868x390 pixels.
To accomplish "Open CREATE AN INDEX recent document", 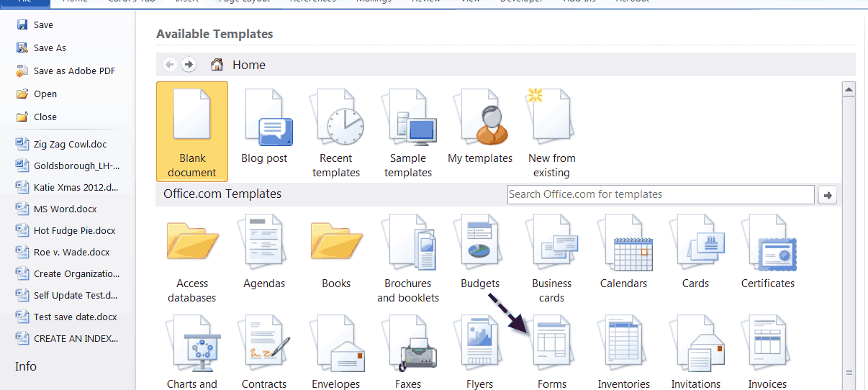I will (x=68, y=338).
